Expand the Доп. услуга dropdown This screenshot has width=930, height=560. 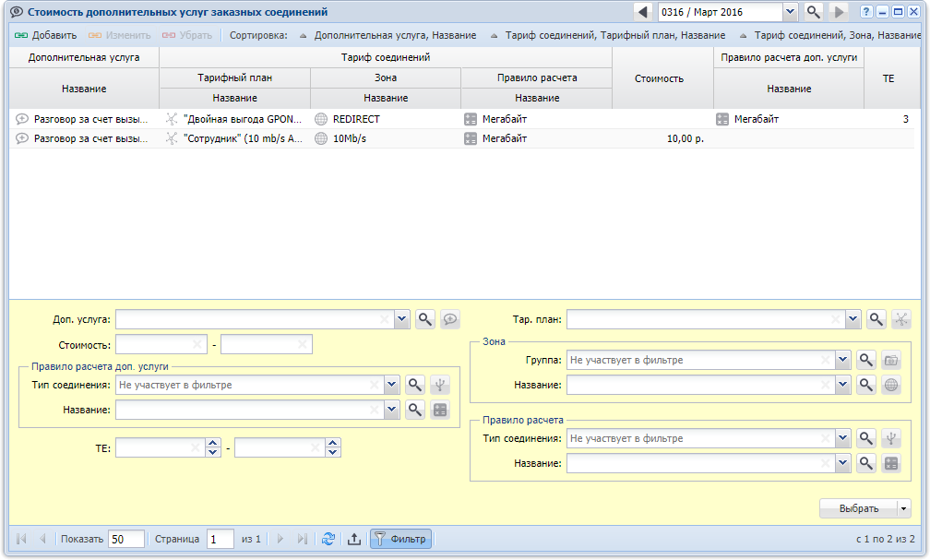(402, 319)
